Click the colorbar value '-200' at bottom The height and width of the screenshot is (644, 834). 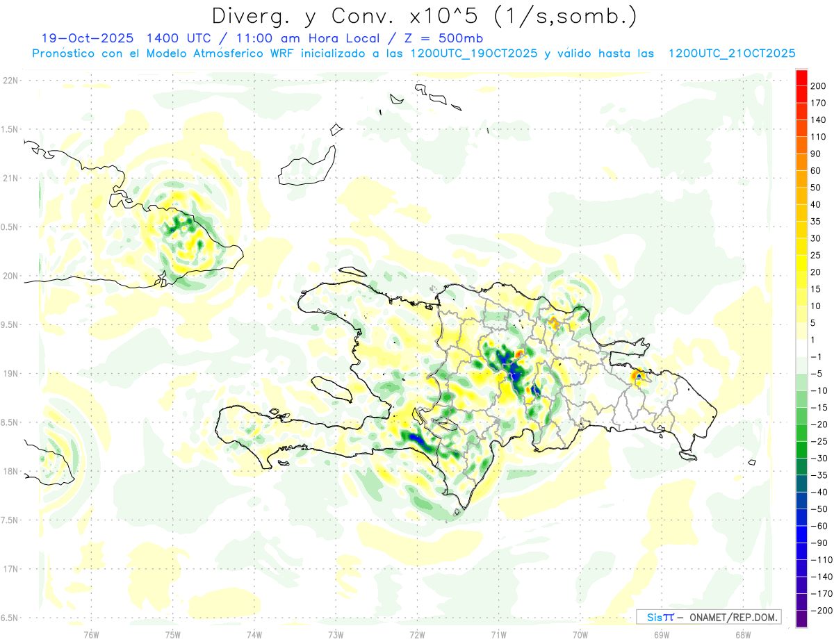pyautogui.click(x=822, y=610)
